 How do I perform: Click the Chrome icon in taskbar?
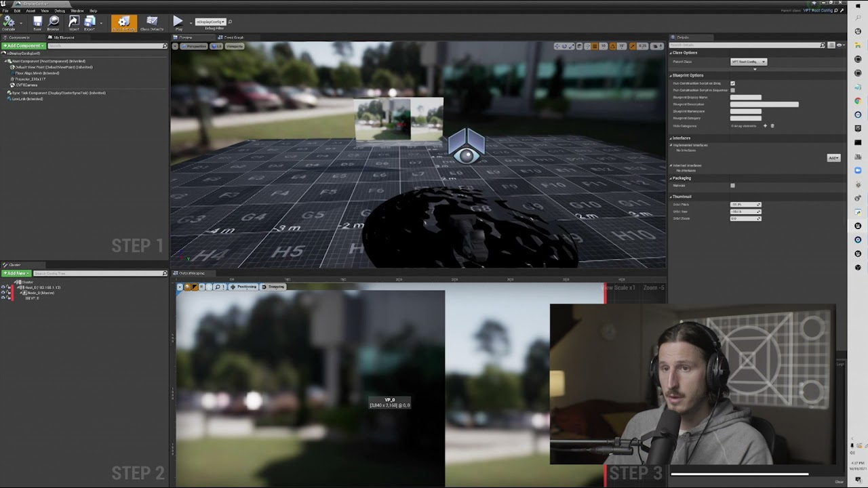(x=858, y=101)
